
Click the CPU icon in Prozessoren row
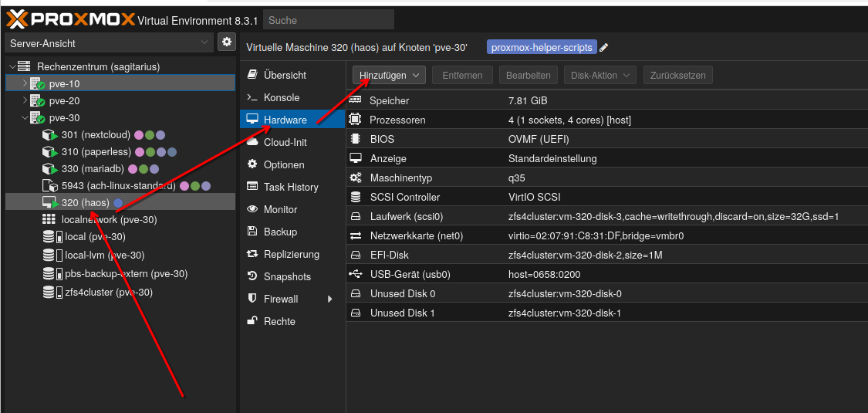356,120
